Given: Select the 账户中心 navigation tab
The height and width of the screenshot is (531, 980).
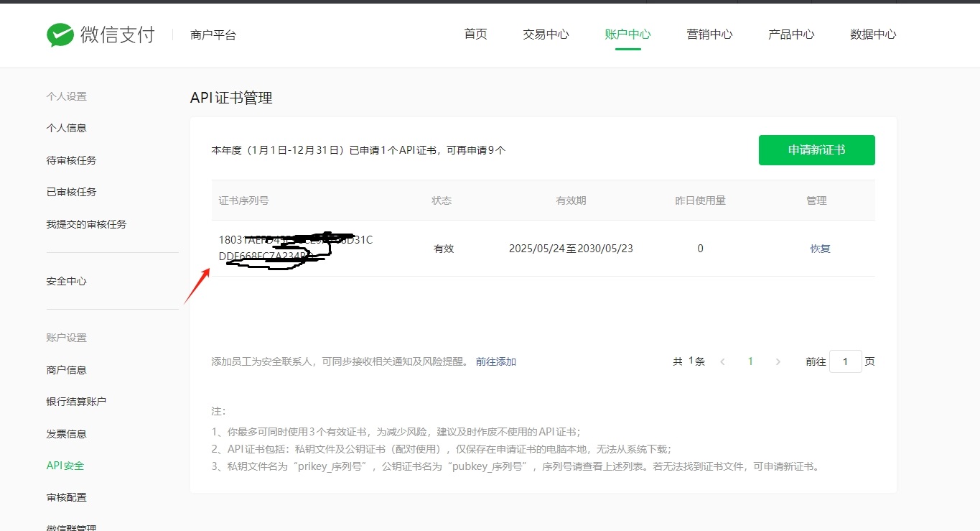Looking at the screenshot, I should (627, 34).
